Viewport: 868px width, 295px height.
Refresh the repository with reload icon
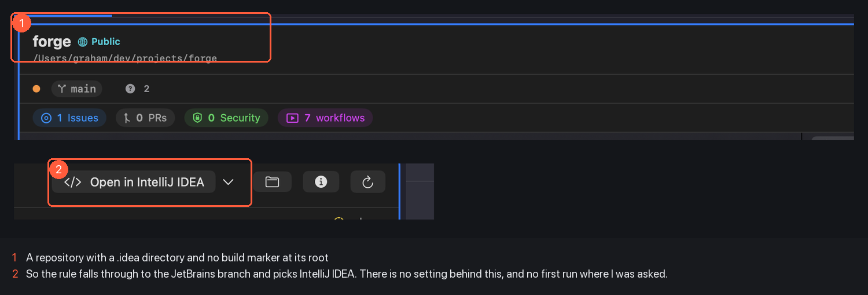pyautogui.click(x=368, y=182)
